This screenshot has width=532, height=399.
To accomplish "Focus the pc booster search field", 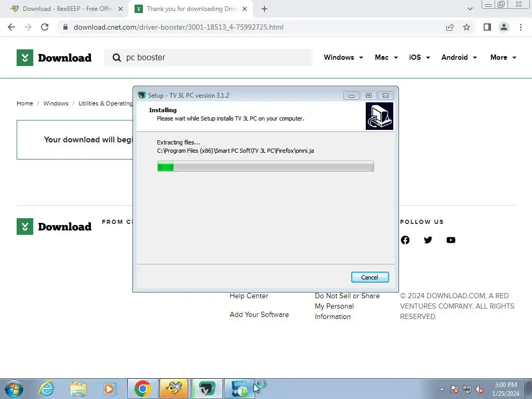I will (x=208, y=57).
